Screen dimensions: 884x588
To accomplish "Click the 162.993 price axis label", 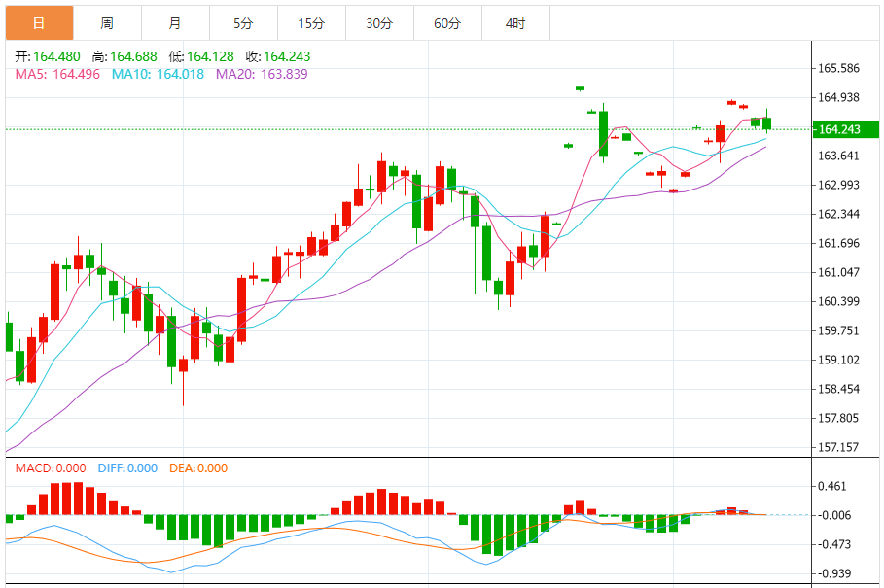I will tap(839, 186).
